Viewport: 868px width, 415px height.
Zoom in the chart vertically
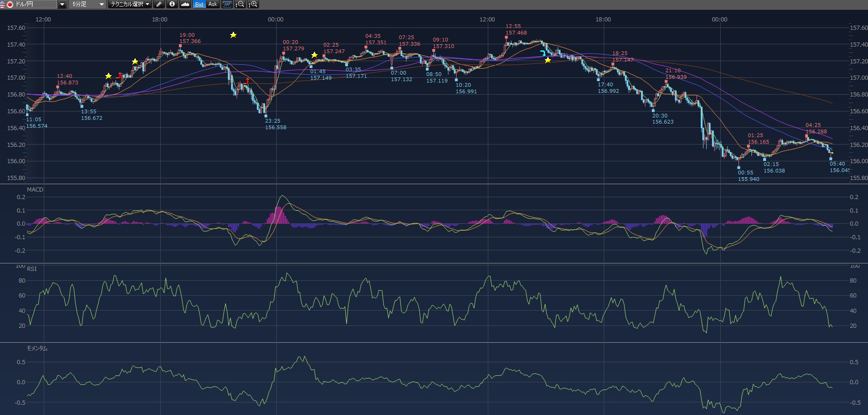click(253, 4)
